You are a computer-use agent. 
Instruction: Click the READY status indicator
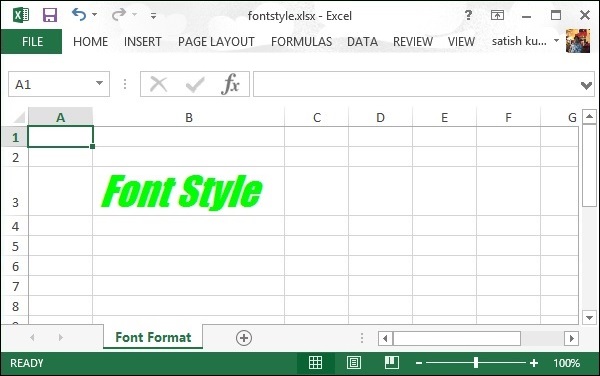pyautogui.click(x=27, y=363)
